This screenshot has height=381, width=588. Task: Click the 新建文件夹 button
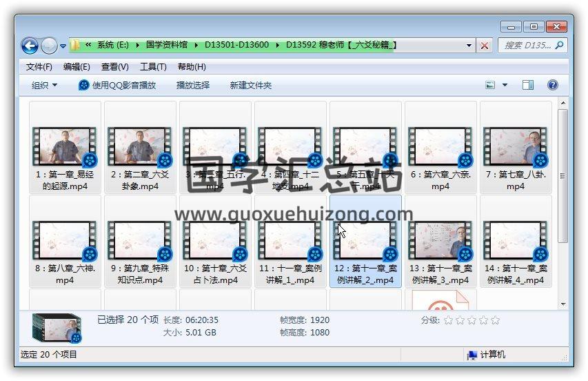coord(250,85)
